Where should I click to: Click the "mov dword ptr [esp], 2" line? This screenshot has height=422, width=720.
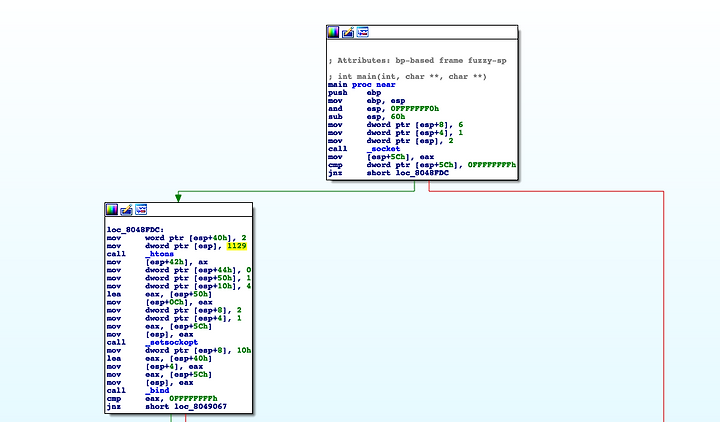tap(391, 141)
